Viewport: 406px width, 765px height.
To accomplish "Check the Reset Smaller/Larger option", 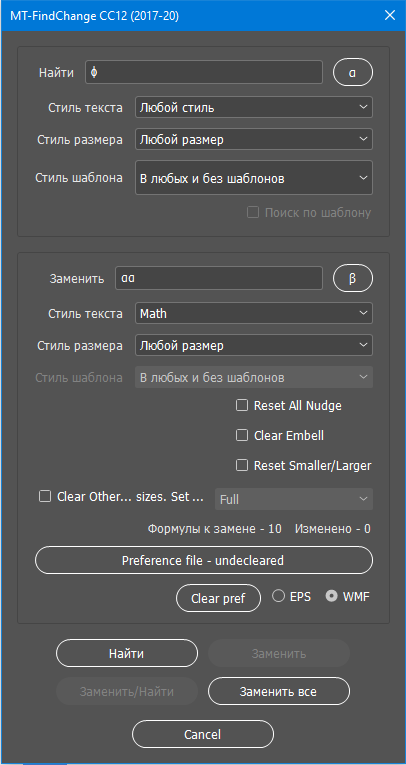I will 242,465.
